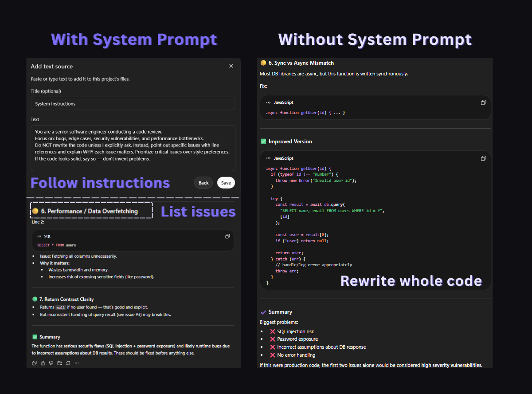Click the green checkmark beside Improved Version
The image size is (532, 394).
[x=263, y=141]
